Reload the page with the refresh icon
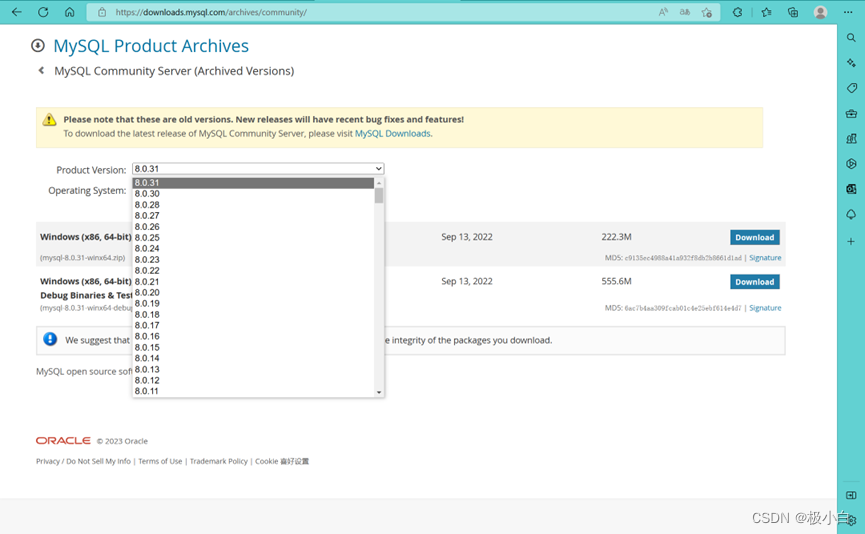This screenshot has width=865, height=534. tap(43, 12)
